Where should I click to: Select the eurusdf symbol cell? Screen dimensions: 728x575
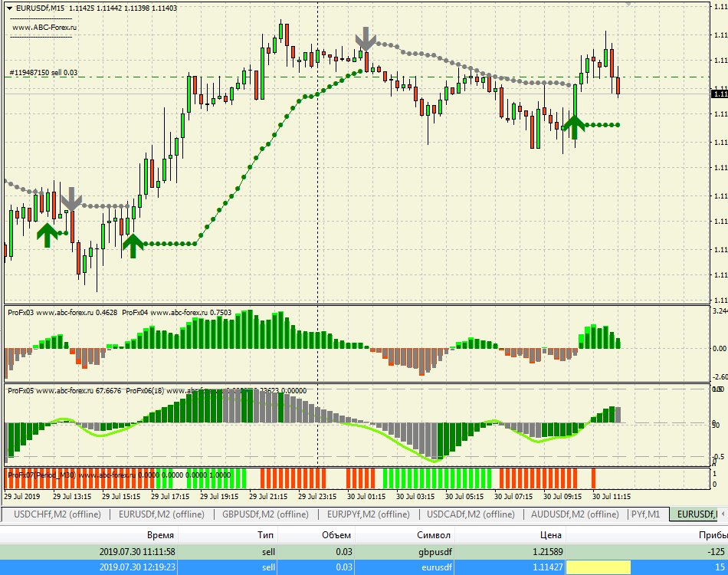coord(437,567)
